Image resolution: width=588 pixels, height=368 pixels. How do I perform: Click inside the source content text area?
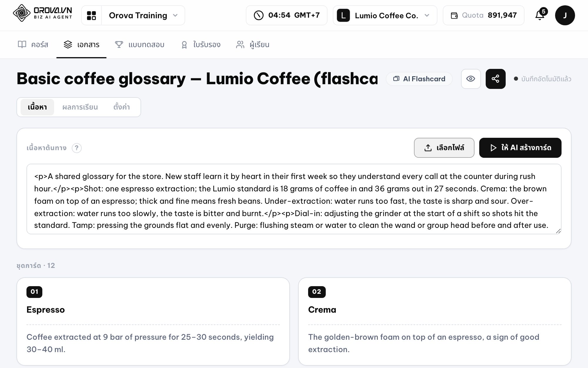tap(294, 199)
